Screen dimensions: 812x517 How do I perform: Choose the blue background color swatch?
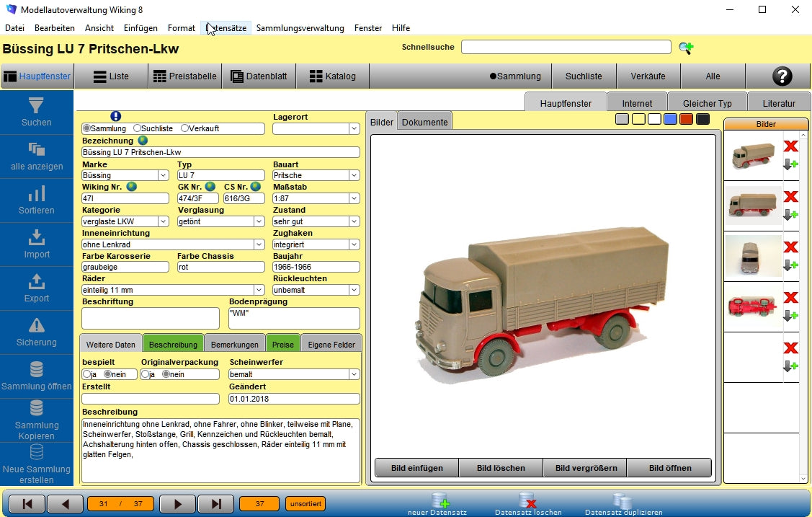point(670,119)
